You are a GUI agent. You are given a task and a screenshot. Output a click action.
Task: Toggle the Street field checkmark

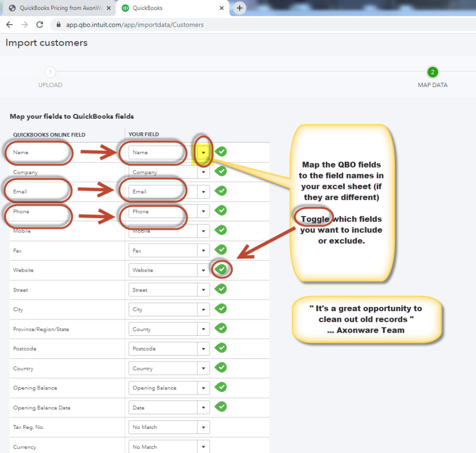click(x=221, y=289)
